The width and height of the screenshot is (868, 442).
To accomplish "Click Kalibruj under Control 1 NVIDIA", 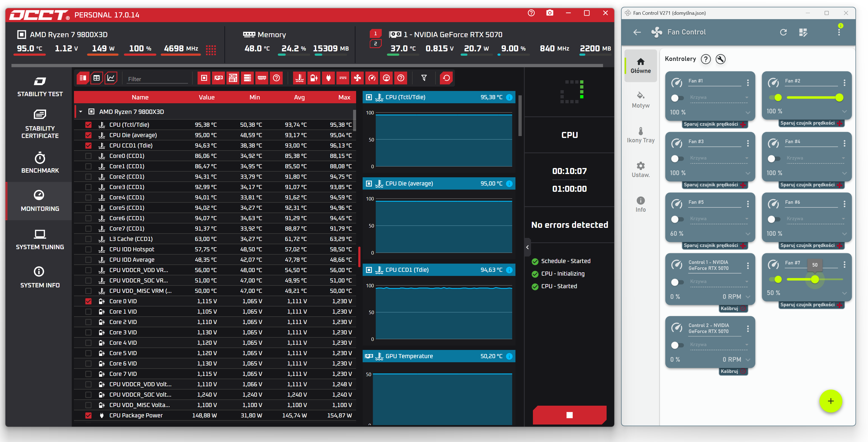I will [733, 309].
